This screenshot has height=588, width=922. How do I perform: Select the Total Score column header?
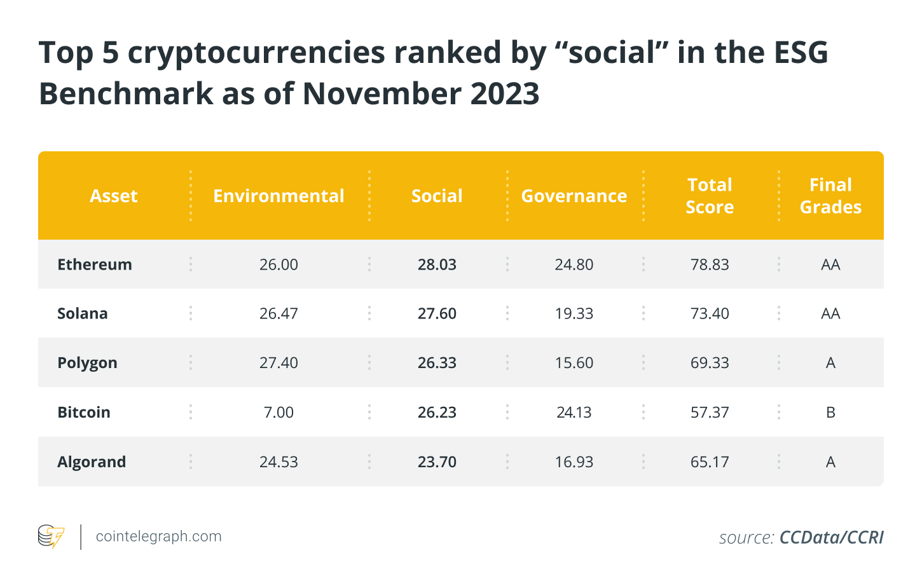point(710,196)
